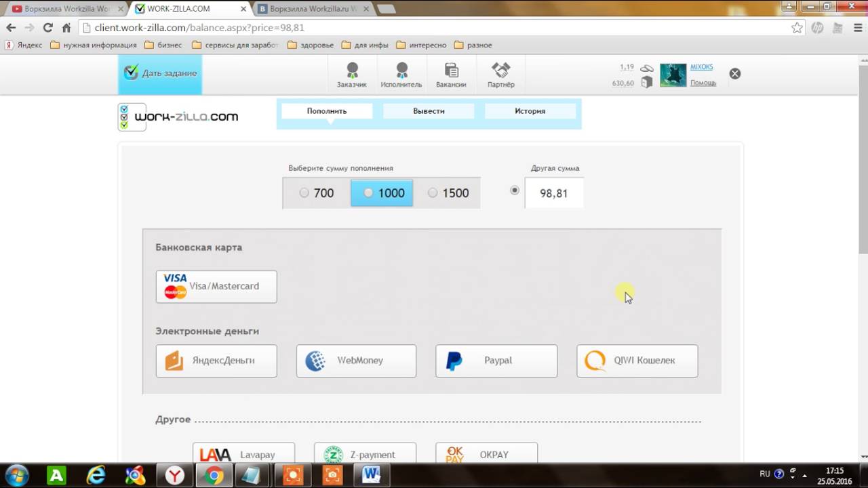868x488 pixels.
Task: Click the safe balance icon
Action: click(647, 82)
